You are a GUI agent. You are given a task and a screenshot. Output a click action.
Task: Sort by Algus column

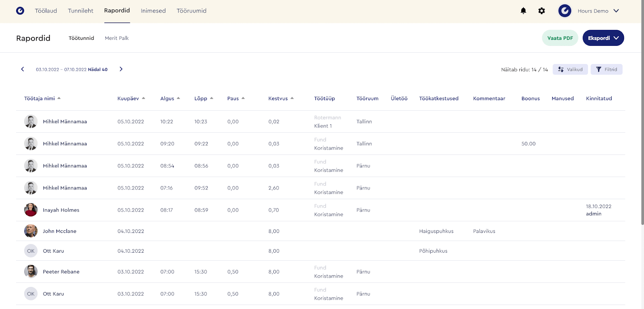[x=170, y=98]
